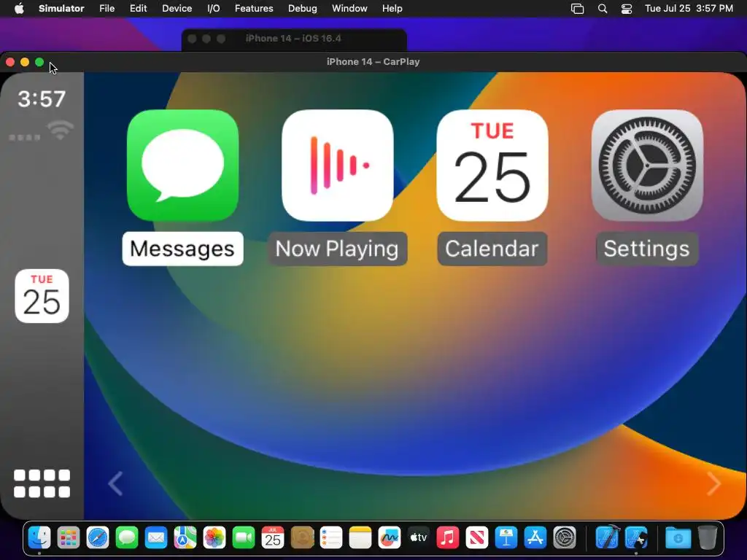
Task: Click the Wi-Fi status icon in CarPlay sidebar
Action: tap(61, 131)
